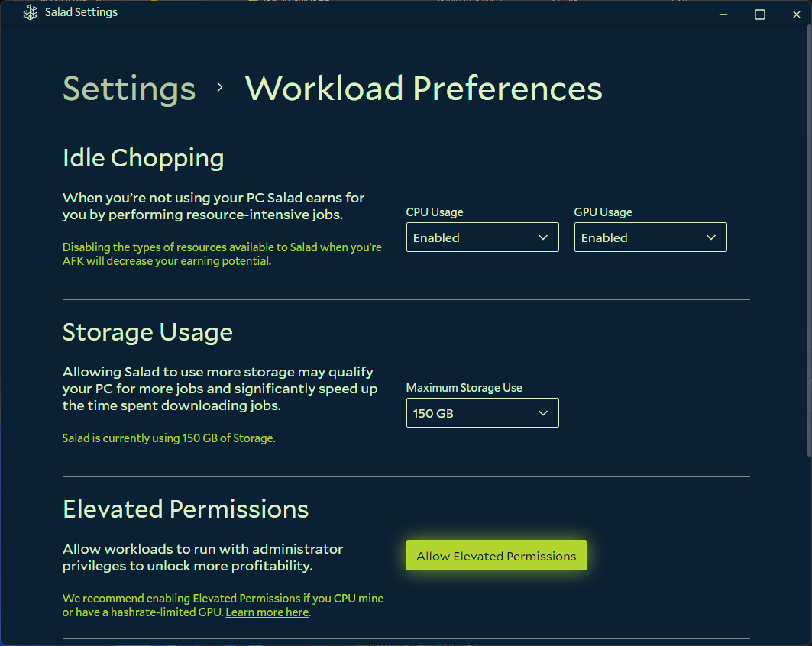Click the Workload Preferences page title
This screenshot has height=646, width=812.
424,89
